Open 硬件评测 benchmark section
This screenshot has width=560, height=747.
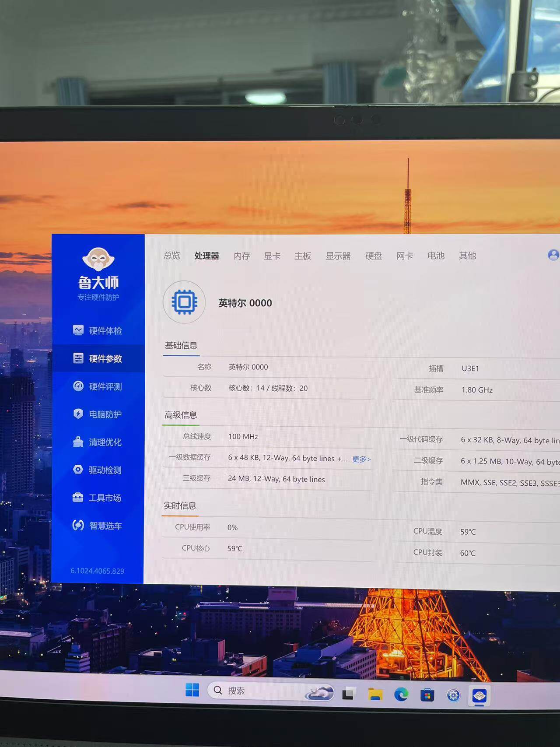(98, 386)
